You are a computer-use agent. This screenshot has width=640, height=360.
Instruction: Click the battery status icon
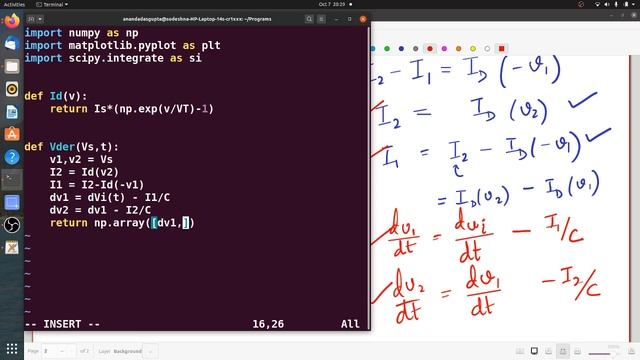click(x=626, y=4)
